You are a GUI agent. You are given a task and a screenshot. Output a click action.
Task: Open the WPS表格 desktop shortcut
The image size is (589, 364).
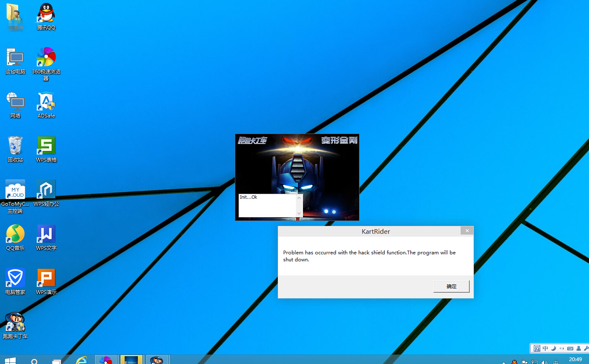(x=46, y=149)
